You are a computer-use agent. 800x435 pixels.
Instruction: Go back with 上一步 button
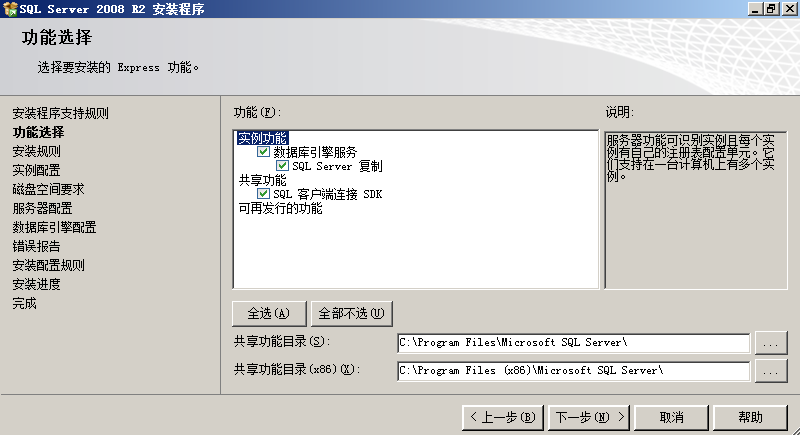click(503, 418)
